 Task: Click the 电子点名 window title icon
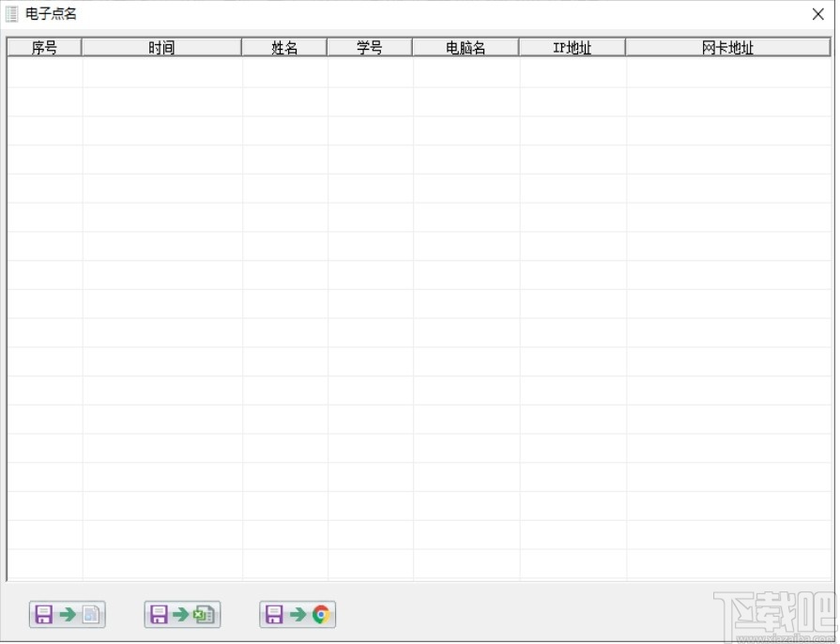[x=11, y=14]
